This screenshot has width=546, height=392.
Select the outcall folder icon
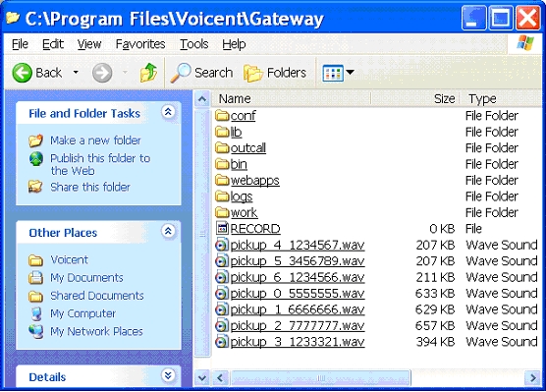[222, 147]
